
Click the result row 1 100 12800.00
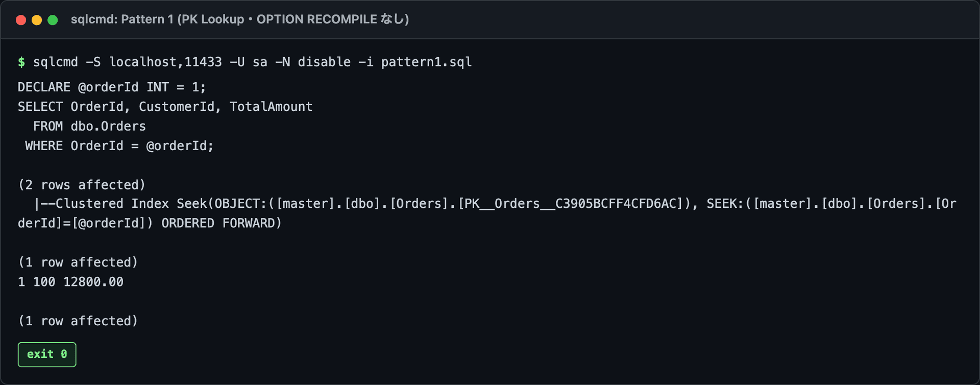pyautogui.click(x=70, y=282)
